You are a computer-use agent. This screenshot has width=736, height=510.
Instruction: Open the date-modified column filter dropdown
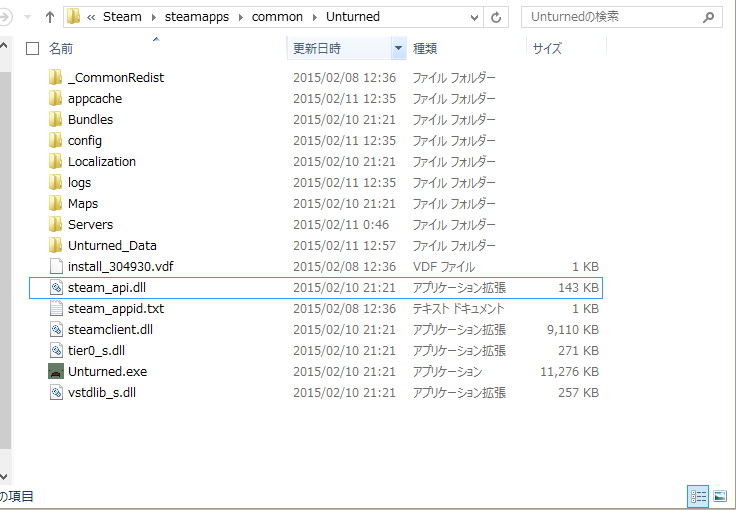point(399,48)
